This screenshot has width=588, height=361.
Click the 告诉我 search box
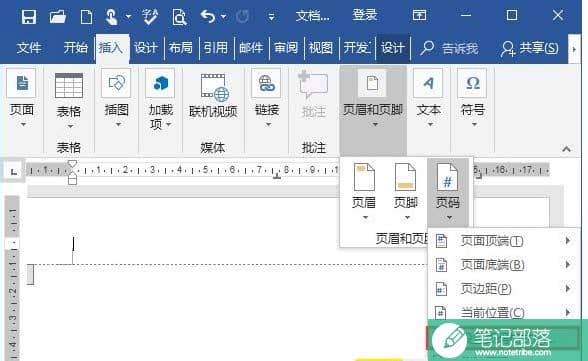pos(449,48)
